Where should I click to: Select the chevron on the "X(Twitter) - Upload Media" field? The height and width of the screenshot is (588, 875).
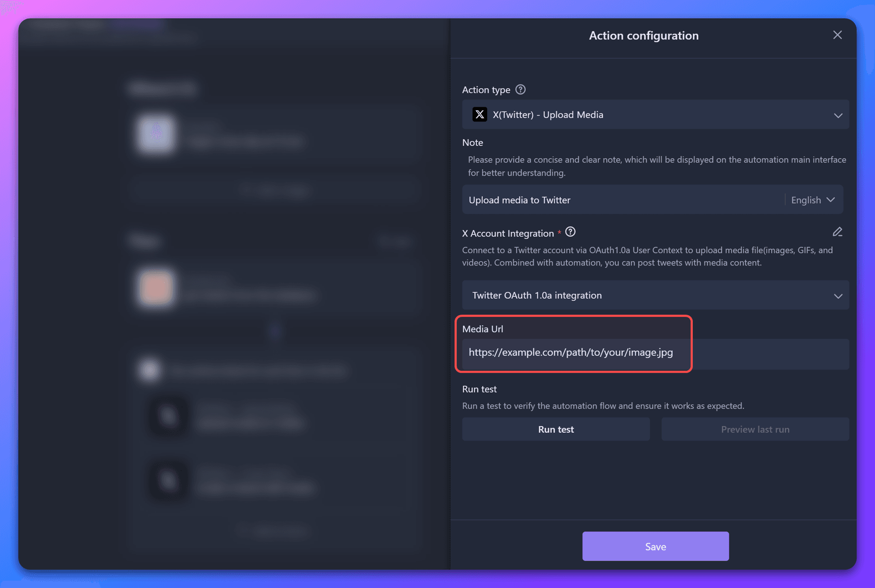tap(838, 115)
